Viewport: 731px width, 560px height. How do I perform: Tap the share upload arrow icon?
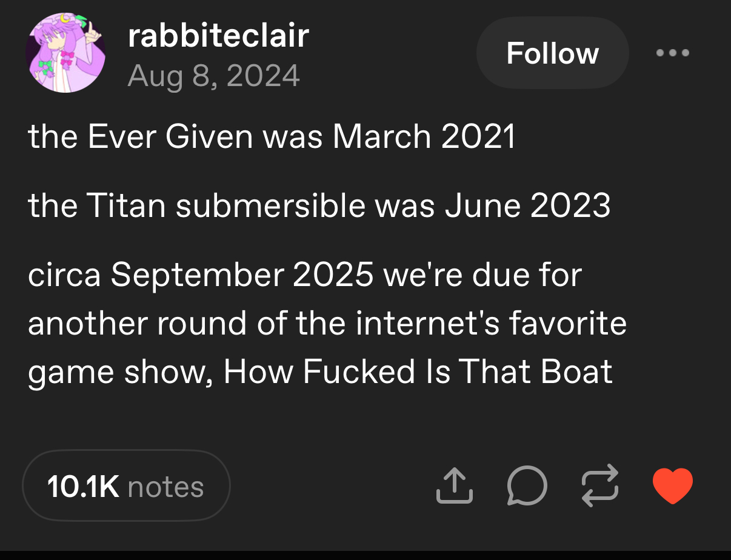(x=454, y=485)
